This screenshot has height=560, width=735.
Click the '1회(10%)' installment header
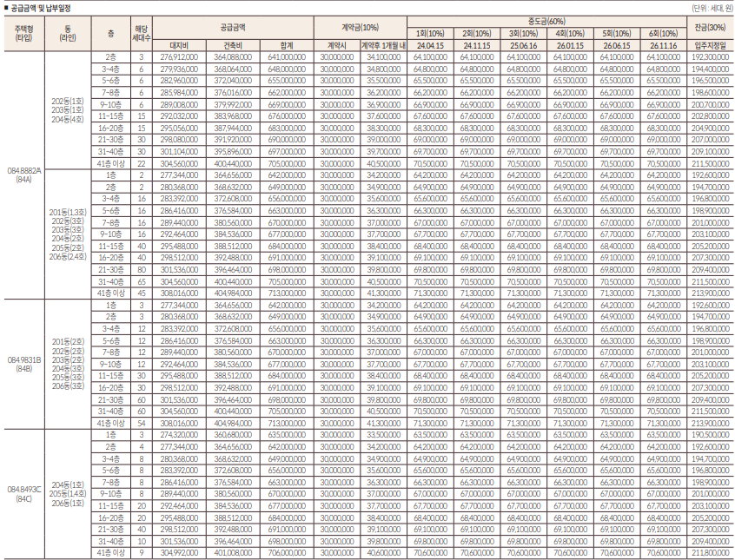coord(430,34)
